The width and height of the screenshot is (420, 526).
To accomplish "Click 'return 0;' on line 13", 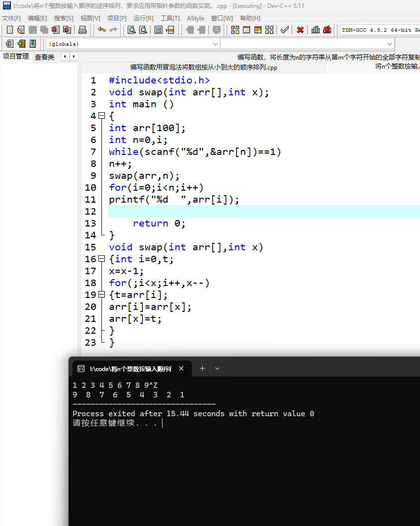I will [x=159, y=224].
